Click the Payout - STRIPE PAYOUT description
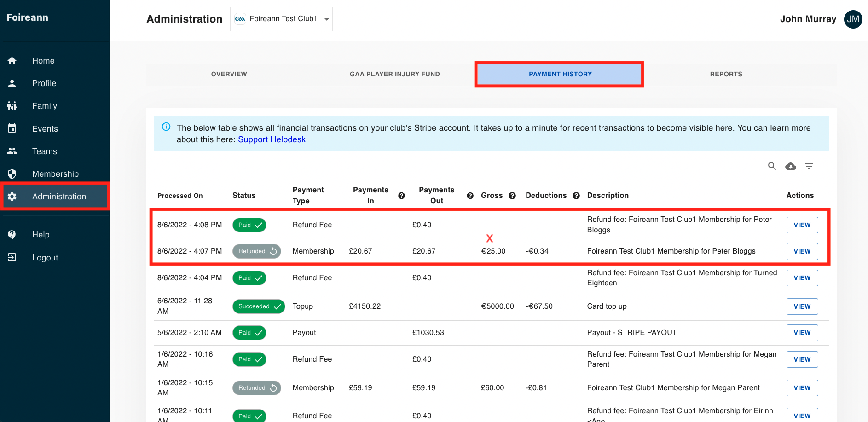The width and height of the screenshot is (868, 422). 632,333
